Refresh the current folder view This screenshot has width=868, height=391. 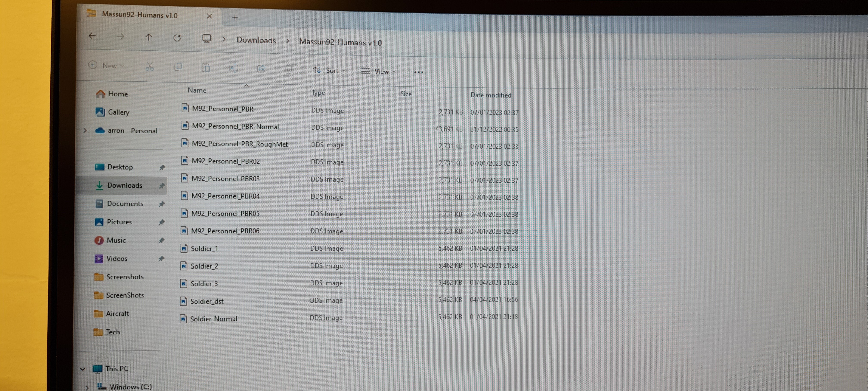(177, 38)
